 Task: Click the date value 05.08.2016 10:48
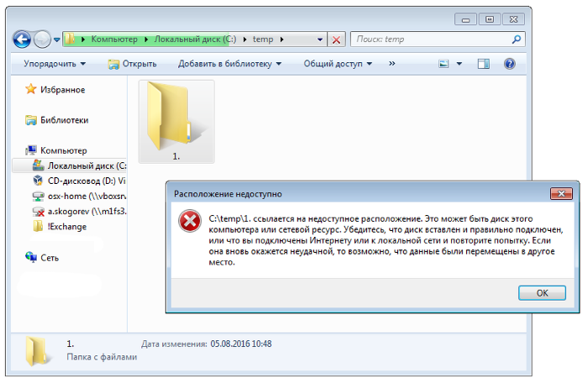pyautogui.click(x=241, y=344)
